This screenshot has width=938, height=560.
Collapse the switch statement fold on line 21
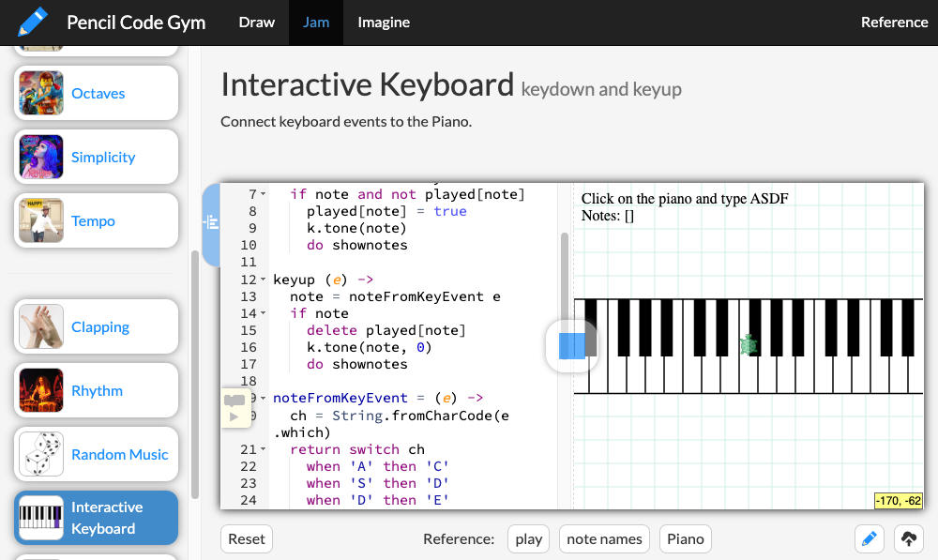tap(263, 449)
